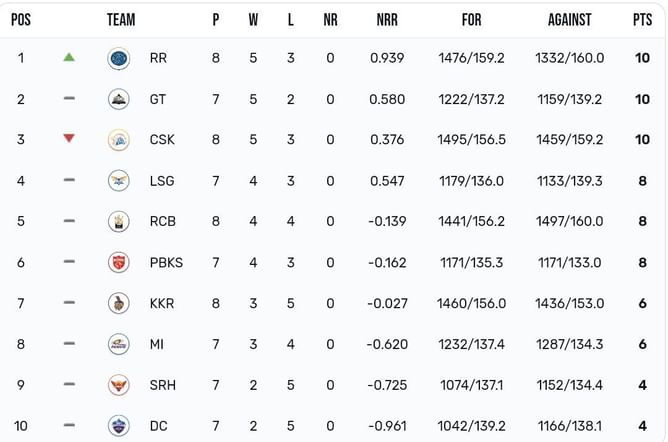Click the NRR column header
This screenshot has height=442, width=668.
pyautogui.click(x=387, y=19)
